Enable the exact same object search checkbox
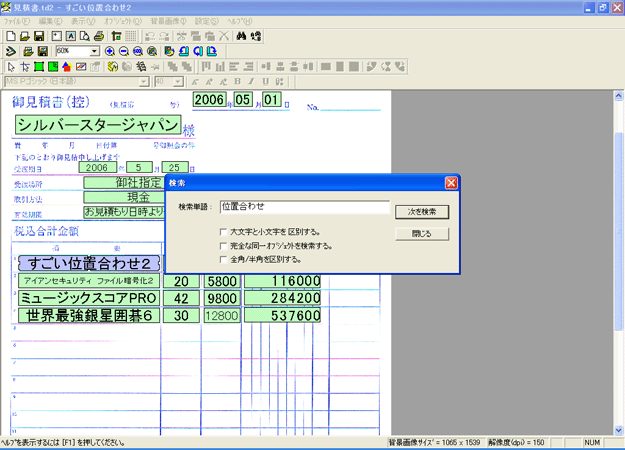Image resolution: width=625 pixels, height=450 pixels. [x=223, y=246]
